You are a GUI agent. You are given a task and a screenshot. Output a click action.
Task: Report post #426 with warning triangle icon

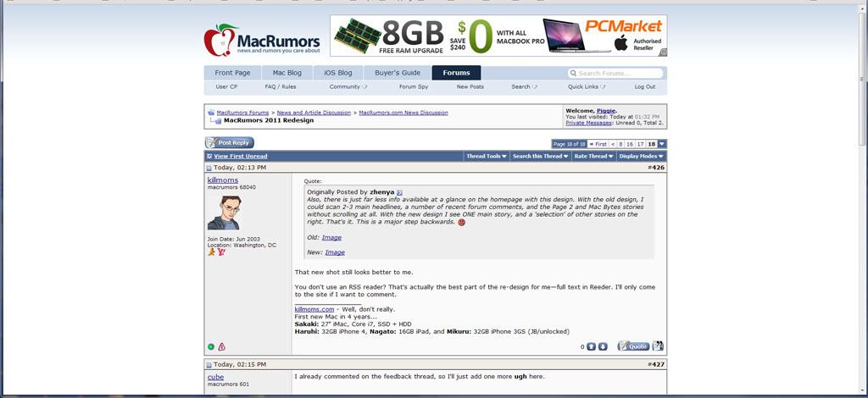[x=221, y=346]
